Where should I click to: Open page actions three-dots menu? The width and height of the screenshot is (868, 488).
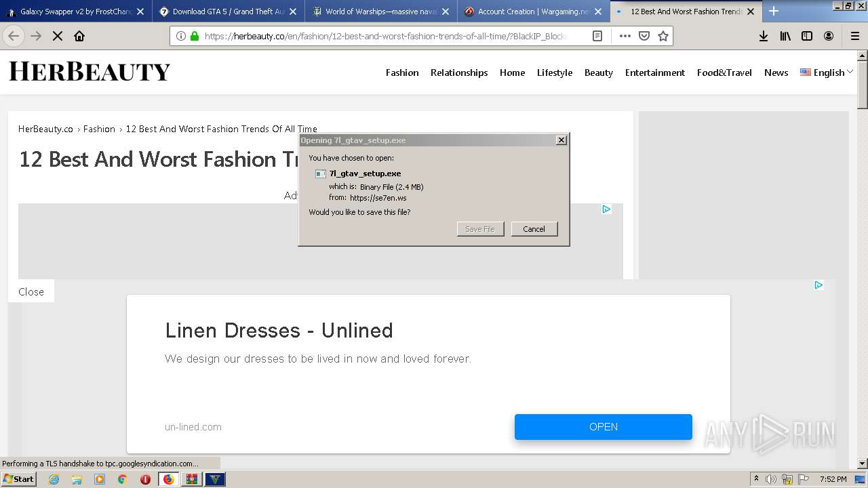pos(625,36)
